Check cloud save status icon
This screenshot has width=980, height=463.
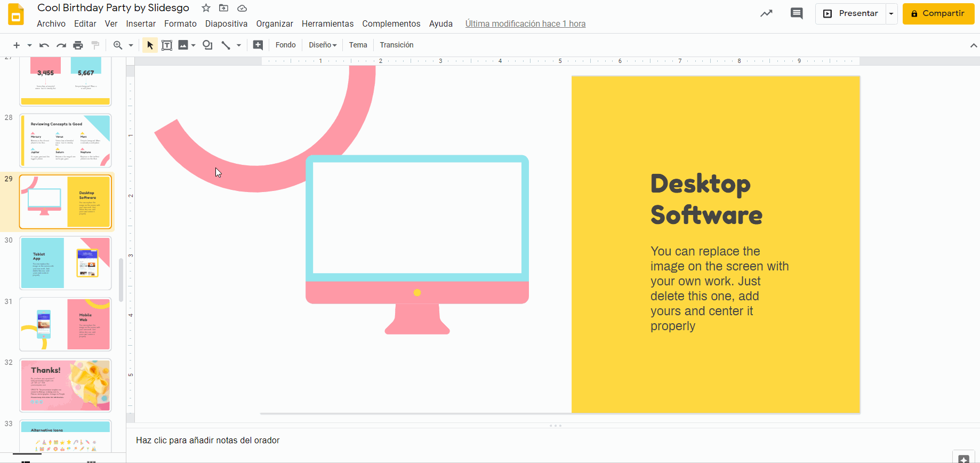(242, 8)
